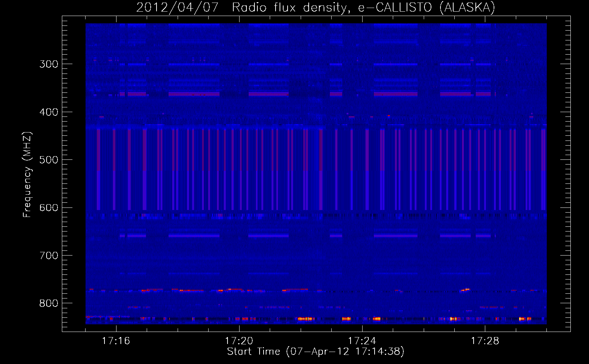This screenshot has width=589, height=364.
Task: Click the 400 frequency tick label
Action: click(49, 112)
